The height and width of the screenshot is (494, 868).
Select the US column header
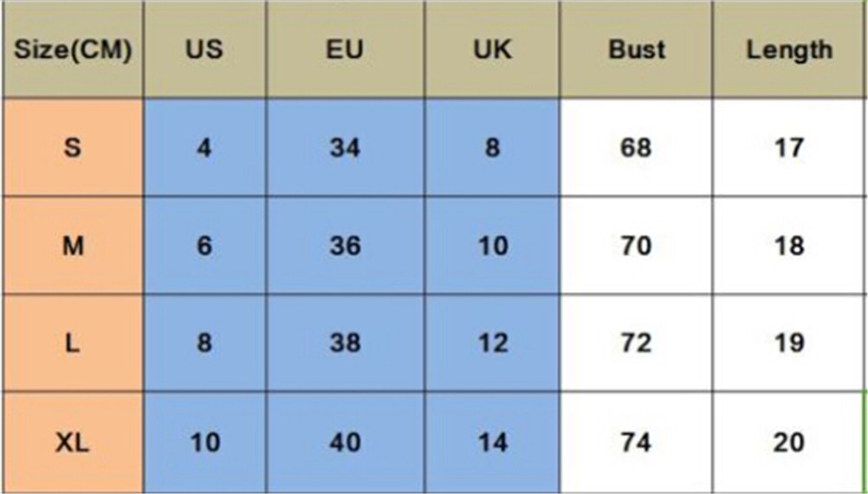[x=204, y=49]
